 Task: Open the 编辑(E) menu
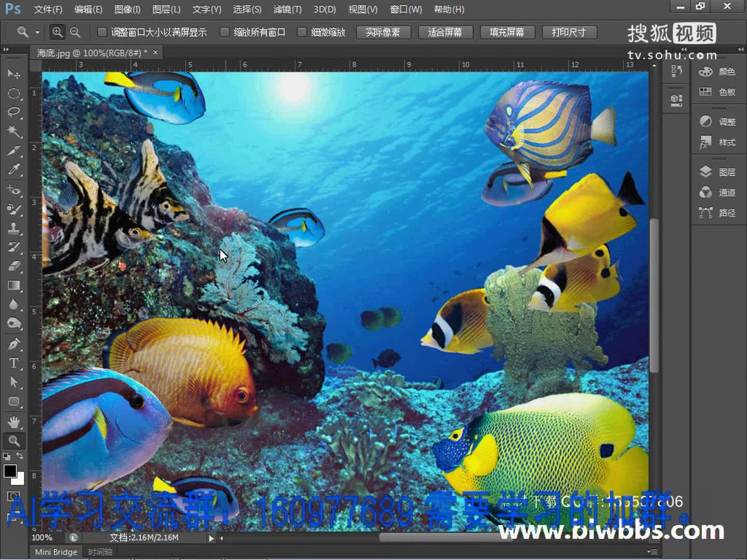tap(88, 9)
